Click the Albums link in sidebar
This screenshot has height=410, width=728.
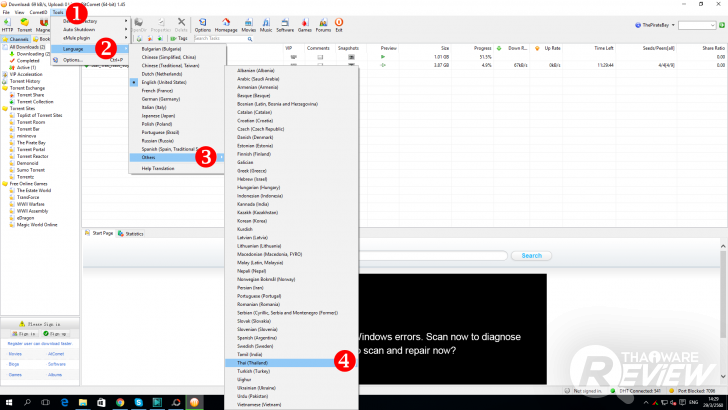tap(55, 374)
